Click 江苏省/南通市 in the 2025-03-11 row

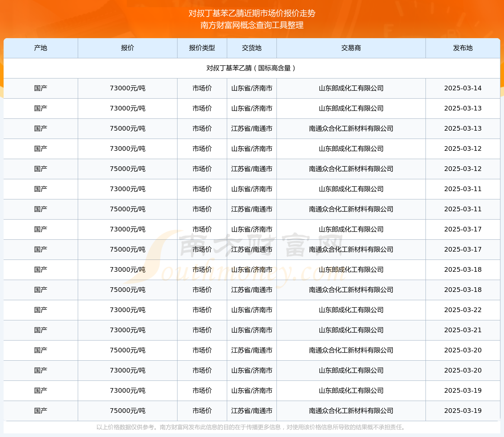pos(252,209)
